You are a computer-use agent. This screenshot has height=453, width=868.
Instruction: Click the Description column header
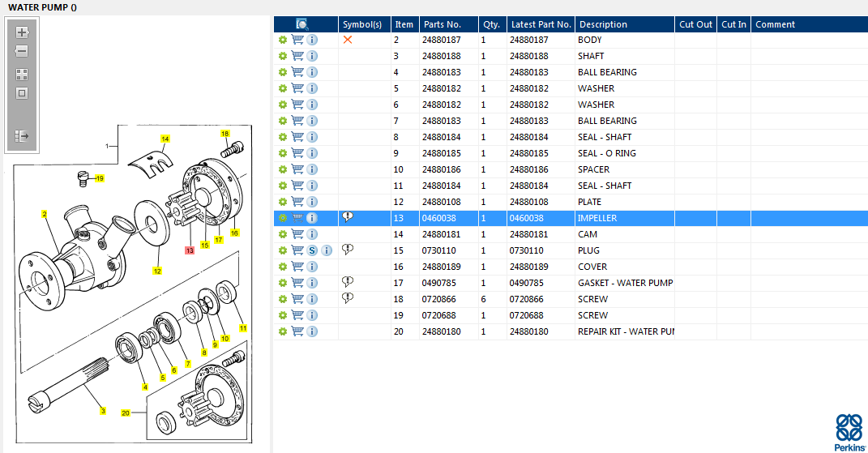click(603, 24)
